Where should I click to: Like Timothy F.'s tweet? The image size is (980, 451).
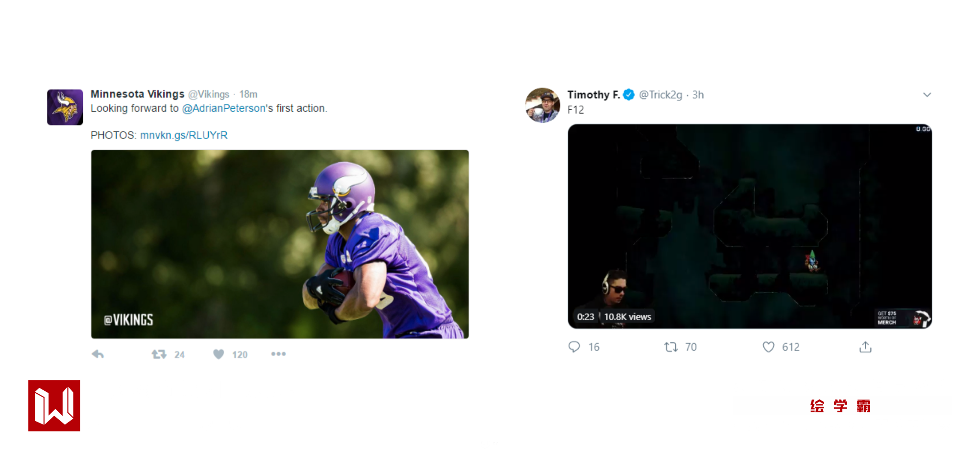coord(768,347)
